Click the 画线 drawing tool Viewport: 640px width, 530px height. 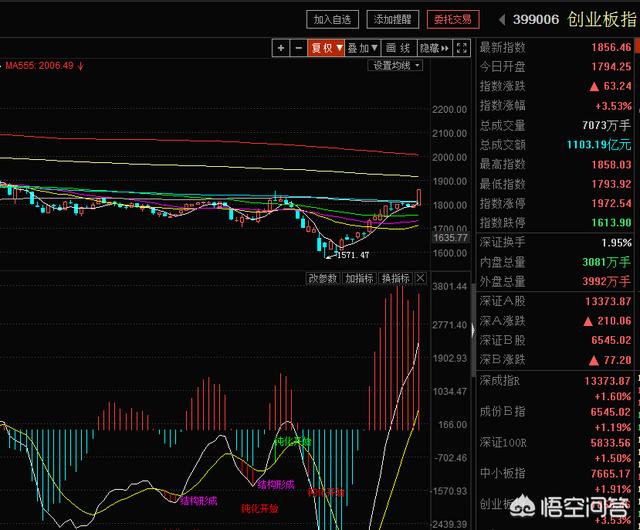click(398, 47)
